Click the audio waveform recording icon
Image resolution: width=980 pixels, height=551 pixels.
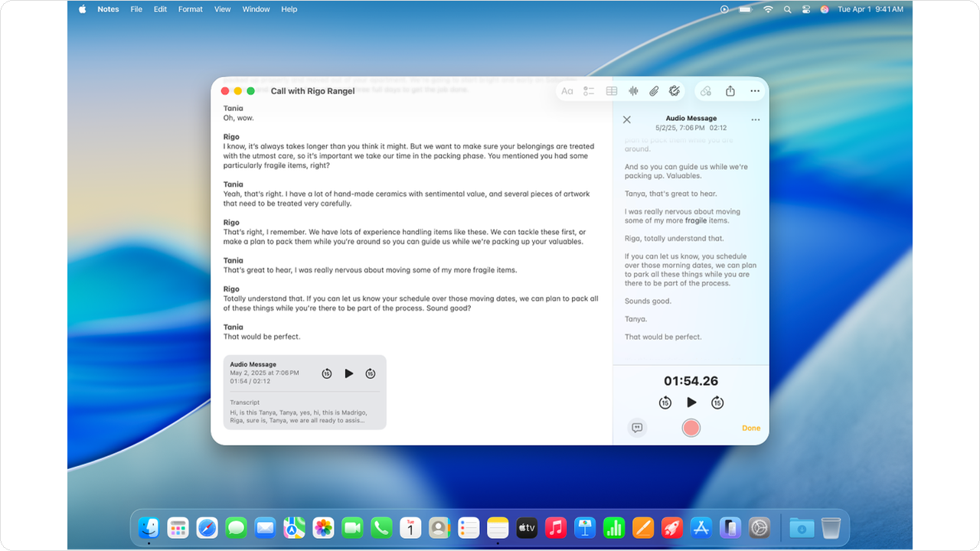pos(633,91)
